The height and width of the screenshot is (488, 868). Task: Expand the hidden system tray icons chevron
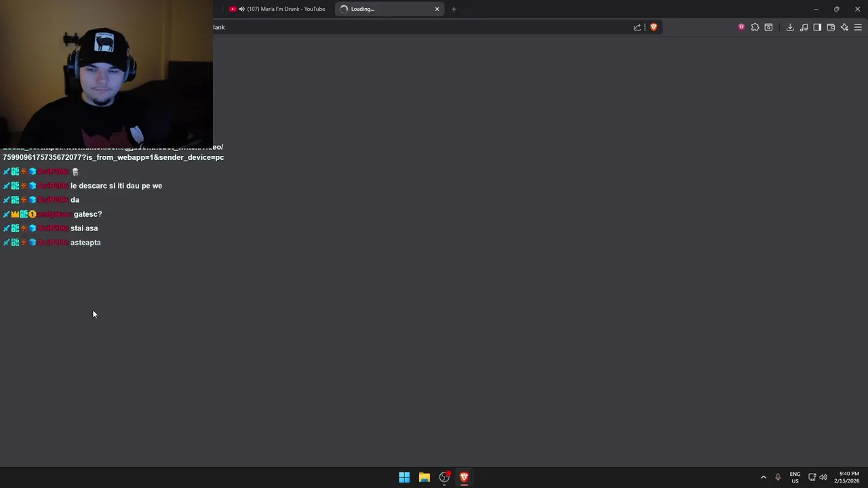[764, 477]
